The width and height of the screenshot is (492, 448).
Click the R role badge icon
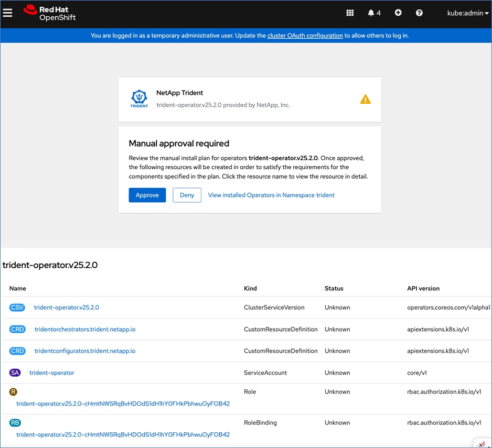[13, 391]
